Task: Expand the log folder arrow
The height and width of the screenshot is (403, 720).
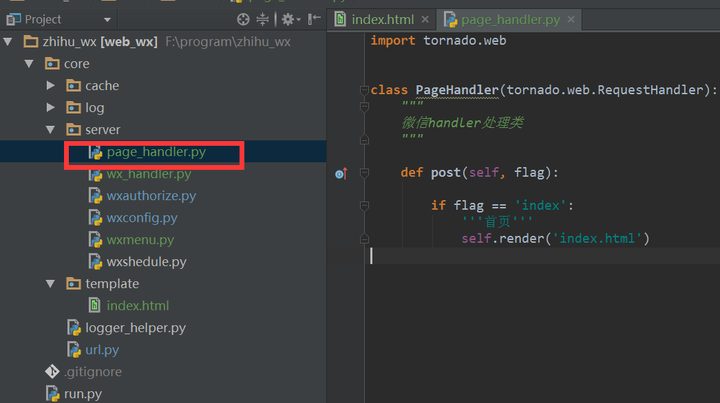Action: (51, 107)
